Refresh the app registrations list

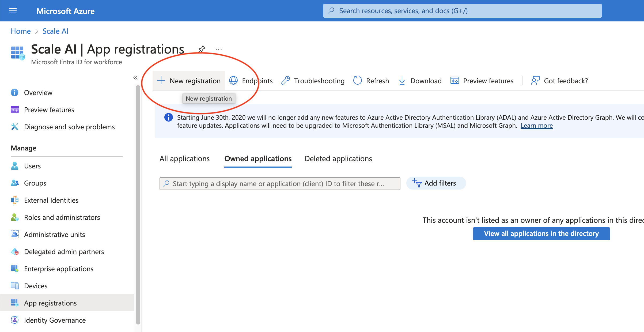click(371, 81)
